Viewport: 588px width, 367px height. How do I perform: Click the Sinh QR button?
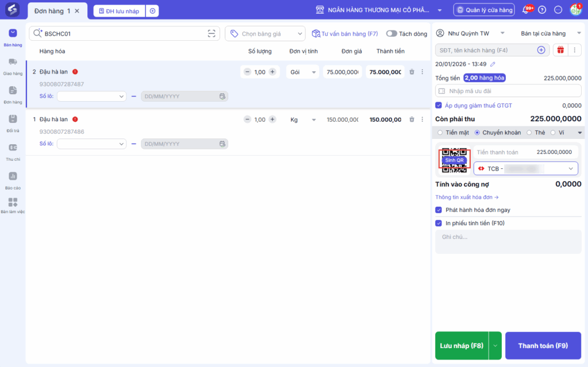(454, 160)
